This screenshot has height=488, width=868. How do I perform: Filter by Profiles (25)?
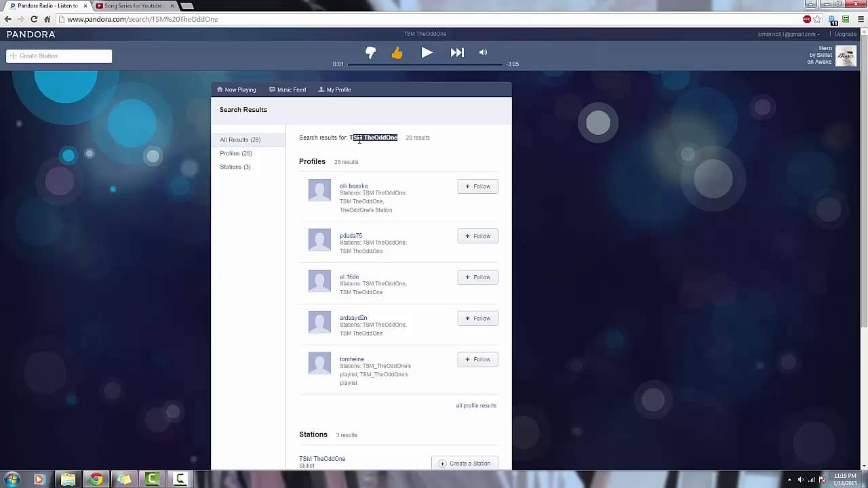tap(236, 153)
